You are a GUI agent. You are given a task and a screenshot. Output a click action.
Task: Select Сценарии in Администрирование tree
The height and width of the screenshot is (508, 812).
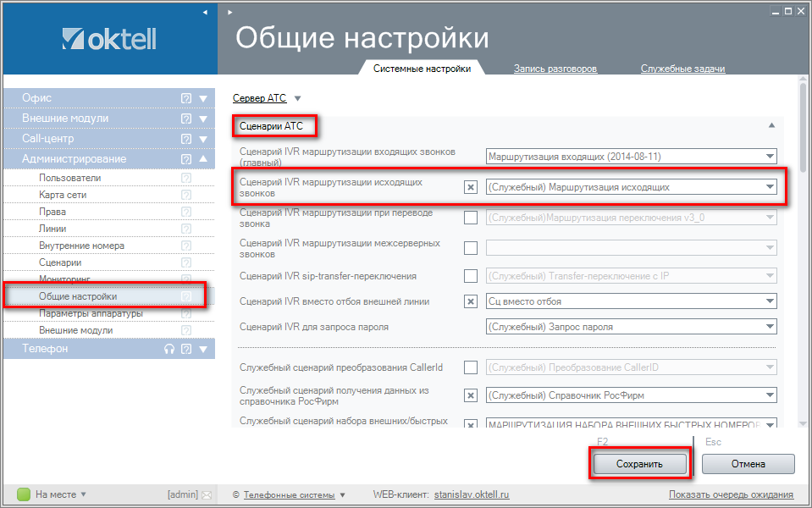pos(60,262)
